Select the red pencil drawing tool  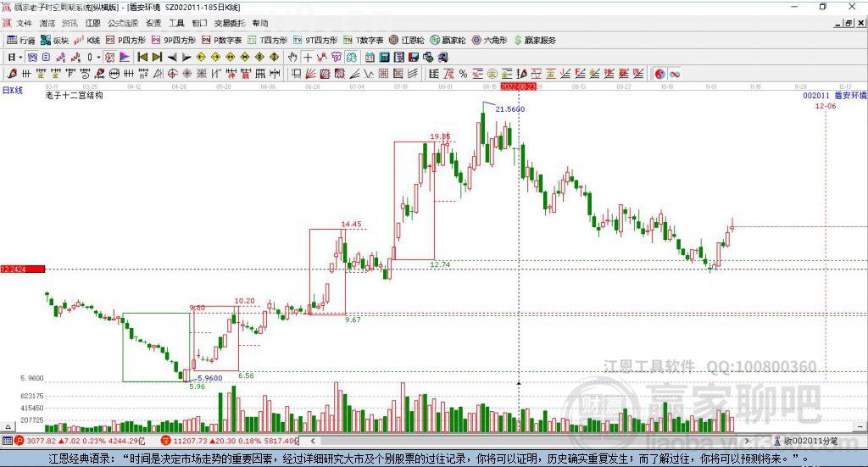(x=12, y=74)
